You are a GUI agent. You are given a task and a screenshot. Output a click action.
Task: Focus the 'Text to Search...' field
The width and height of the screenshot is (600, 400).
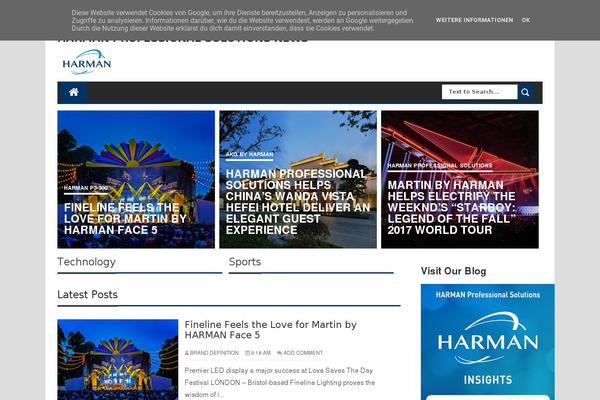tap(479, 92)
